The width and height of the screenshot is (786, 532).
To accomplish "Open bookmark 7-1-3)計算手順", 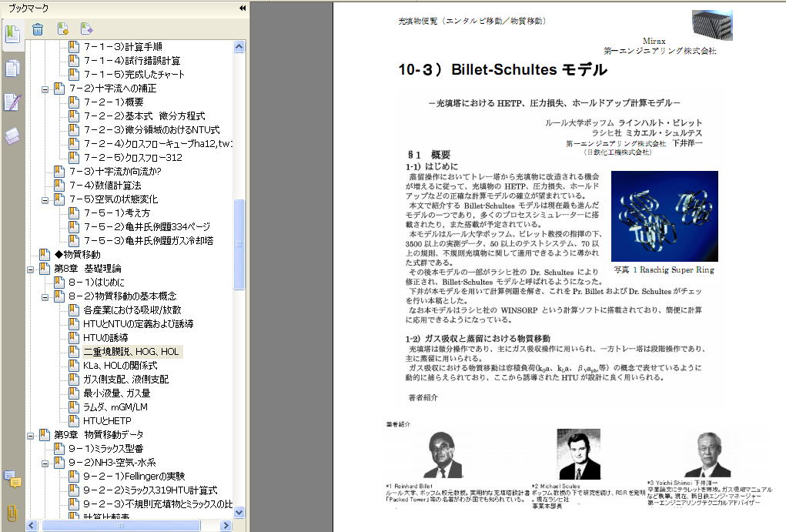I will (x=123, y=47).
